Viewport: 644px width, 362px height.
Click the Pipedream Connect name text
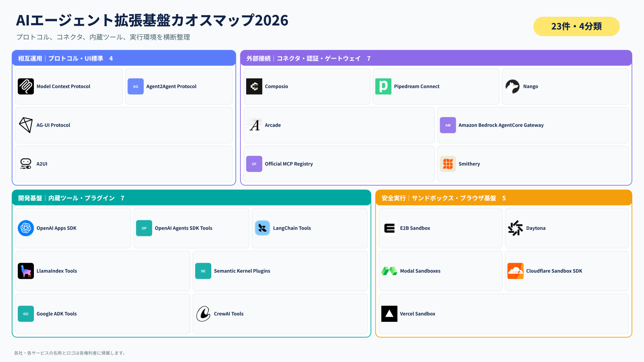417,86
